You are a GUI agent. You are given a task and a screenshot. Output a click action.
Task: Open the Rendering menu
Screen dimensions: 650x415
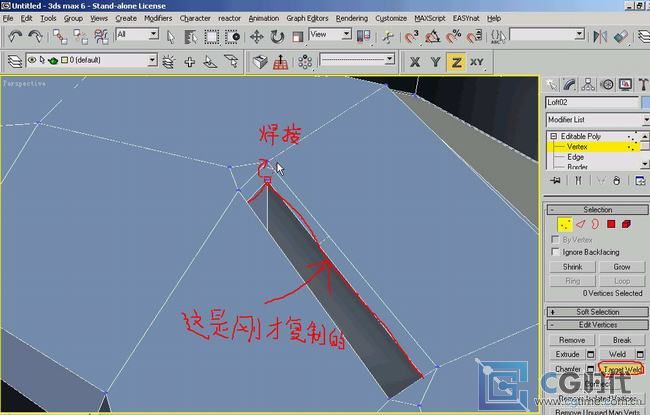[x=352, y=18]
